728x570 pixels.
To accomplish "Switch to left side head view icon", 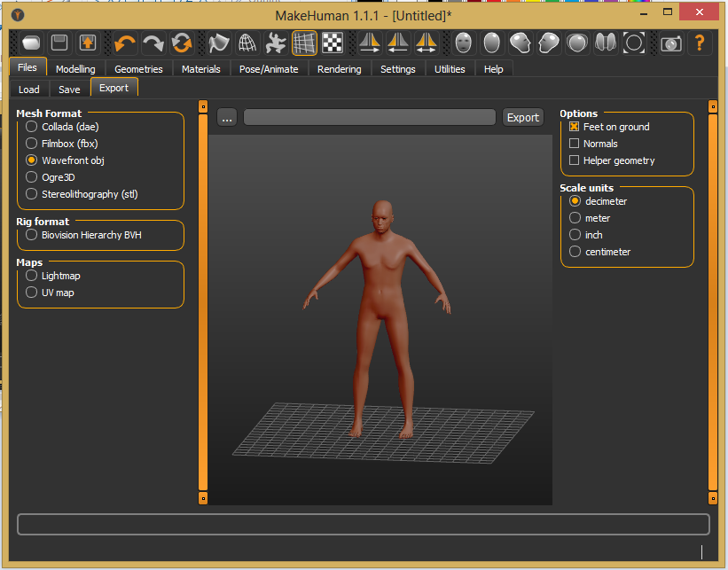I will tap(520, 43).
